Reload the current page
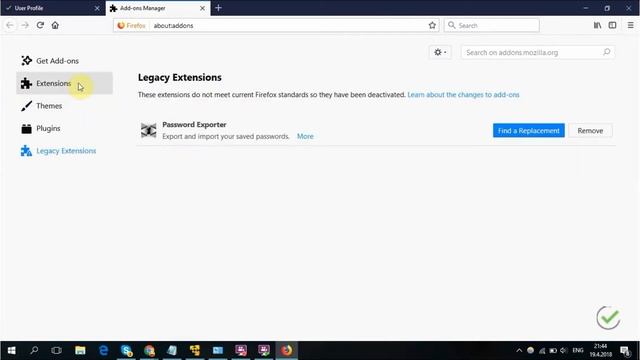Screen dimensions: 640x360 coord(40,25)
